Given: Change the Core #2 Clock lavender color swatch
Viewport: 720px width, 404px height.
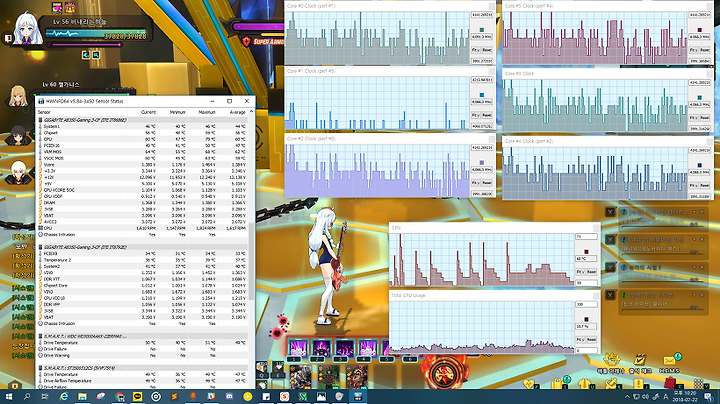Looking at the screenshot, I should pyautogui.click(x=482, y=163).
